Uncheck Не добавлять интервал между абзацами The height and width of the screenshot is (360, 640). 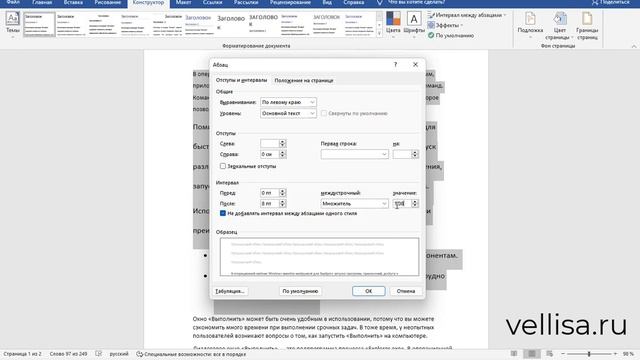click(223, 213)
